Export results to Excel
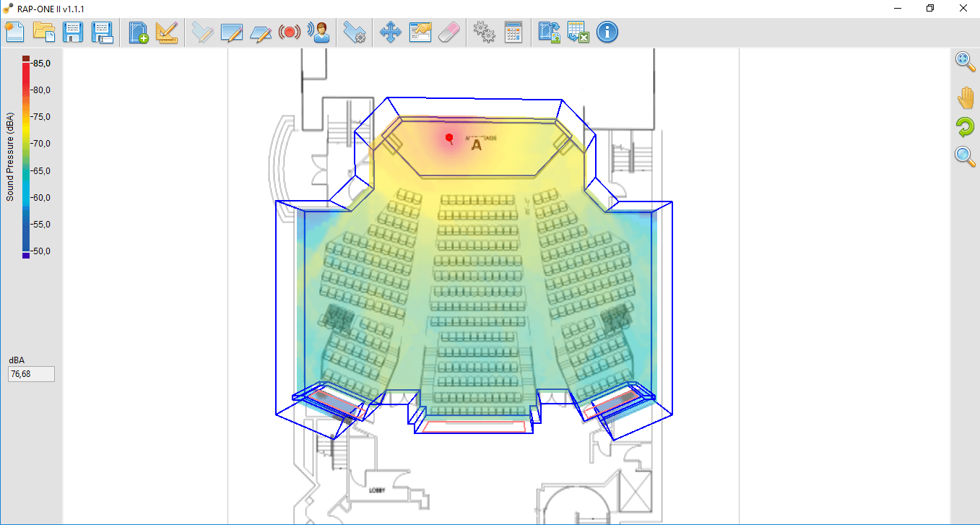This screenshot has width=980, height=525. pos(578,32)
